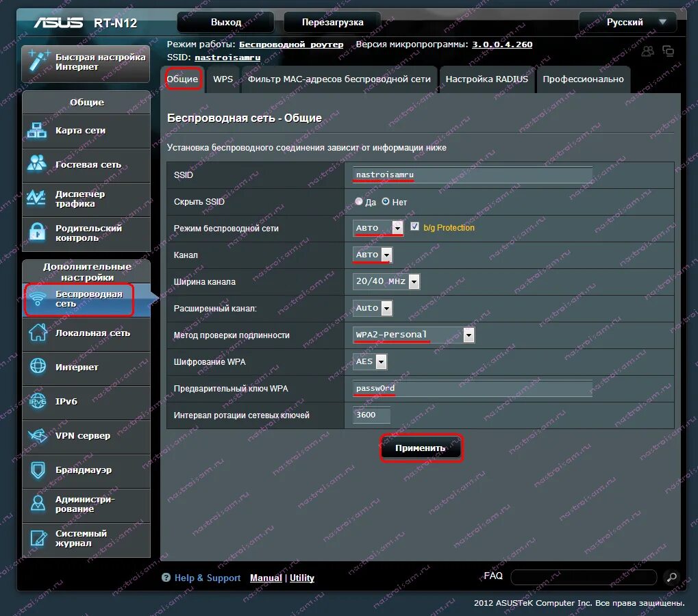Screen dimensions: 698x616
Task: Toggle the b/g Protection checkbox
Action: point(414,227)
